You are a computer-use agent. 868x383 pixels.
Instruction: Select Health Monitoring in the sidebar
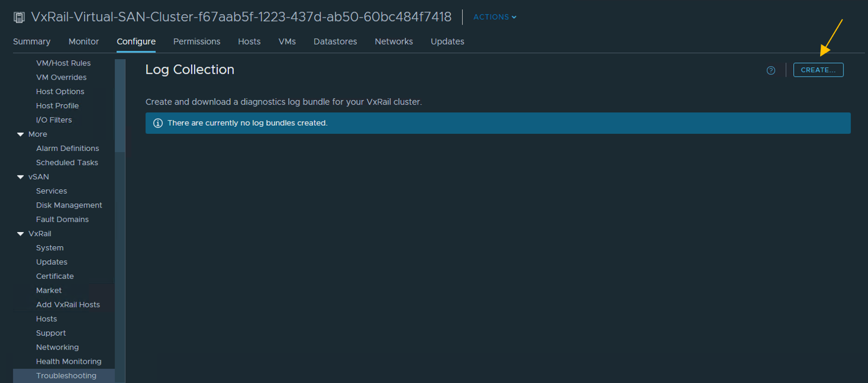click(69, 361)
